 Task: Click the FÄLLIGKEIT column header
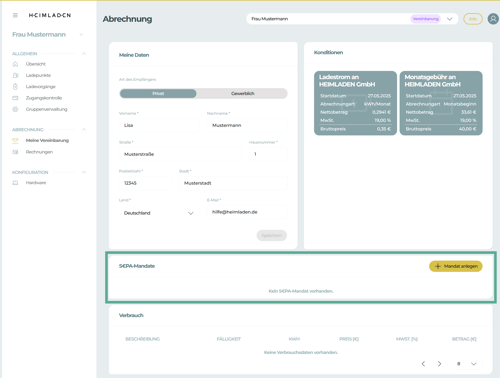point(229,339)
